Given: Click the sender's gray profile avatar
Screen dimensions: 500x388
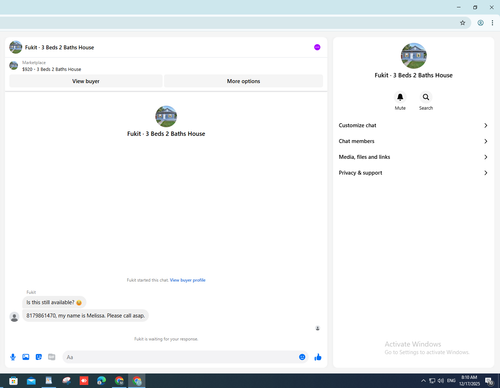Looking at the screenshot, I should (14, 317).
